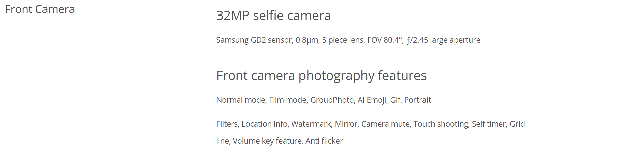Click the Anti flicker text
The image size is (644, 153).
click(324, 141)
